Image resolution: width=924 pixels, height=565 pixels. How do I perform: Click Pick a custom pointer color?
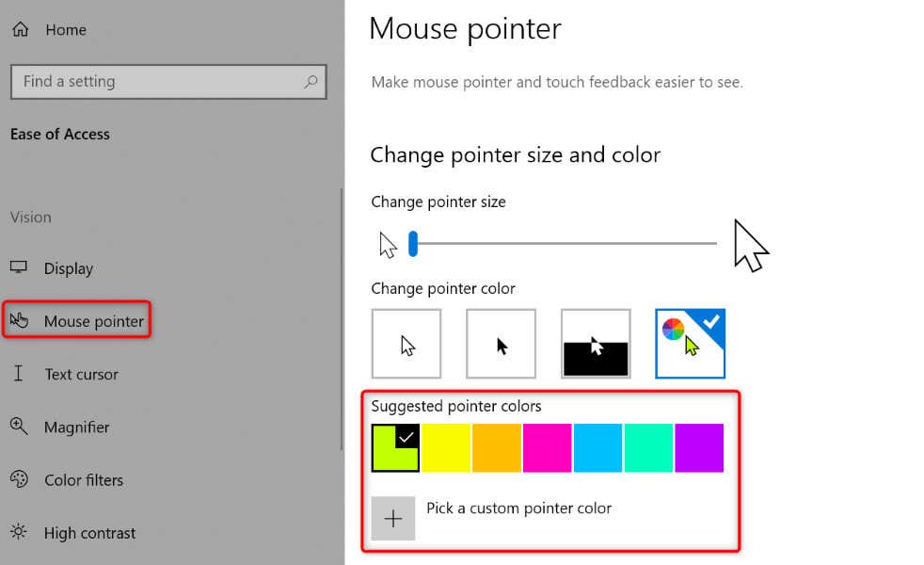click(x=518, y=507)
